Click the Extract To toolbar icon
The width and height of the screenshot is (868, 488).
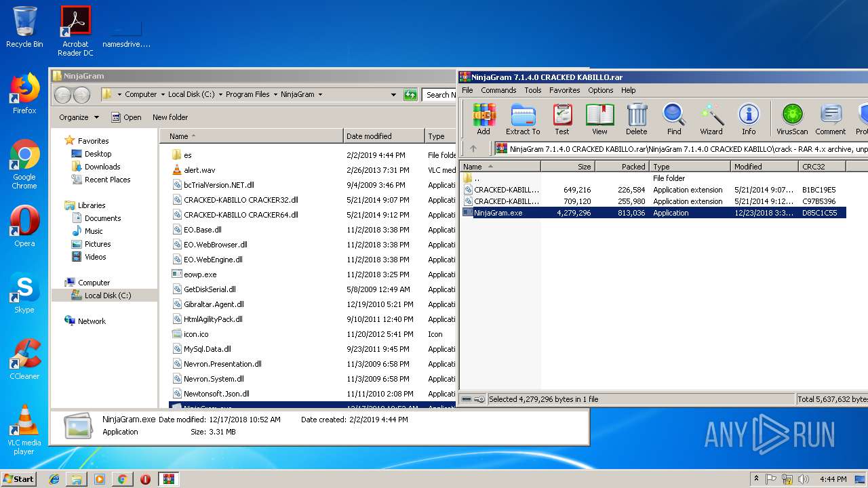523,119
